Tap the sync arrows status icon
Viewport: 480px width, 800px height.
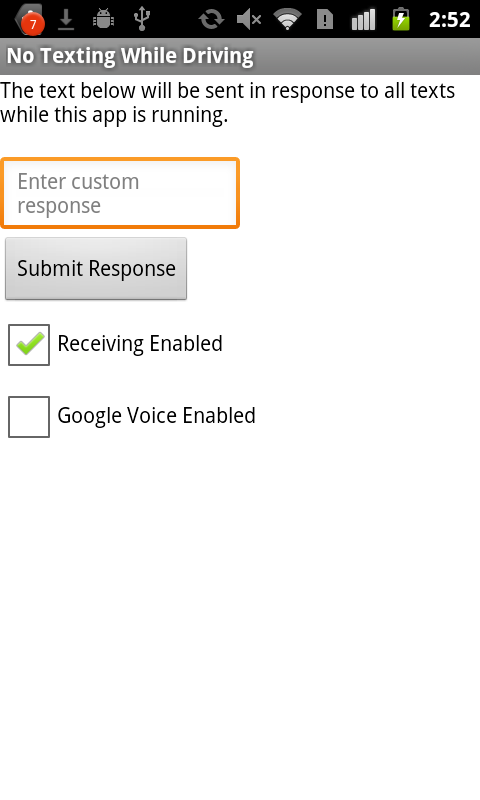click(x=211, y=19)
